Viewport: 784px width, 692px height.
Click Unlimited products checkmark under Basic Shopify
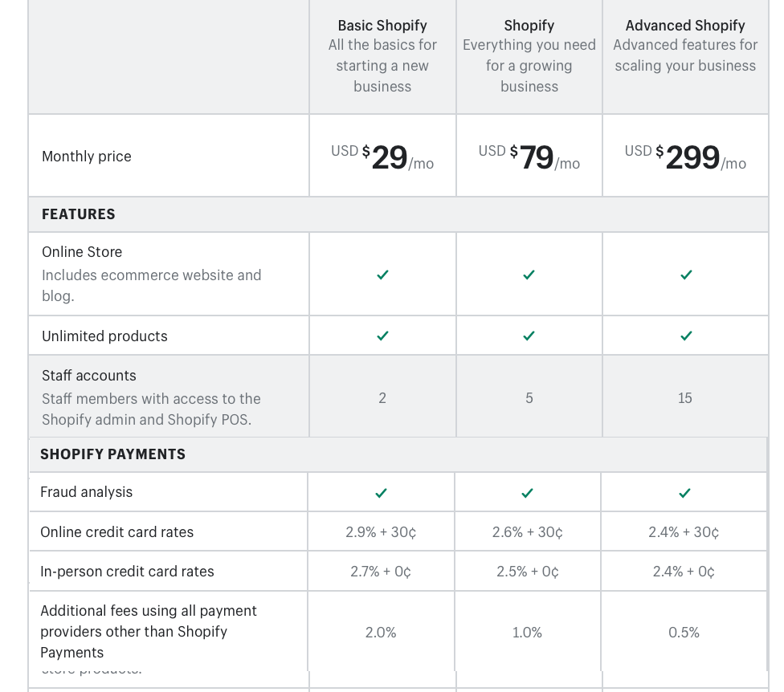(x=382, y=336)
